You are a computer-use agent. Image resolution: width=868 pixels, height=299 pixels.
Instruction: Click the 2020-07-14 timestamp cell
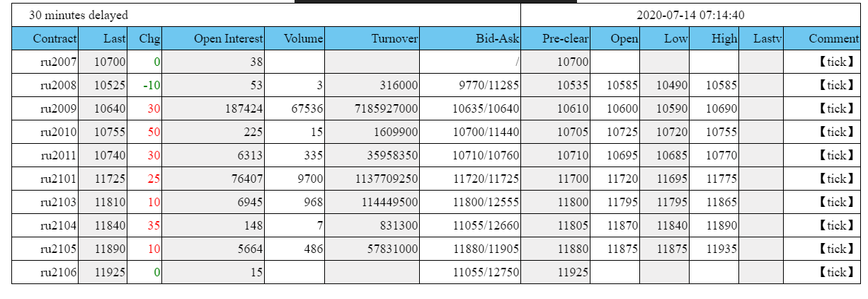pyautogui.click(x=690, y=15)
